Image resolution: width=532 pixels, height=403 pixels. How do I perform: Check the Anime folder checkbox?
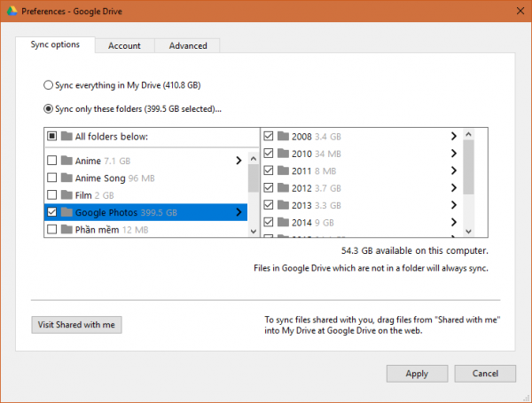tap(51, 161)
